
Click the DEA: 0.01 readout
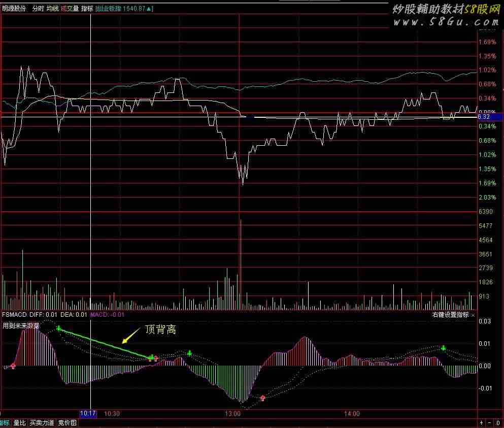pos(74,314)
